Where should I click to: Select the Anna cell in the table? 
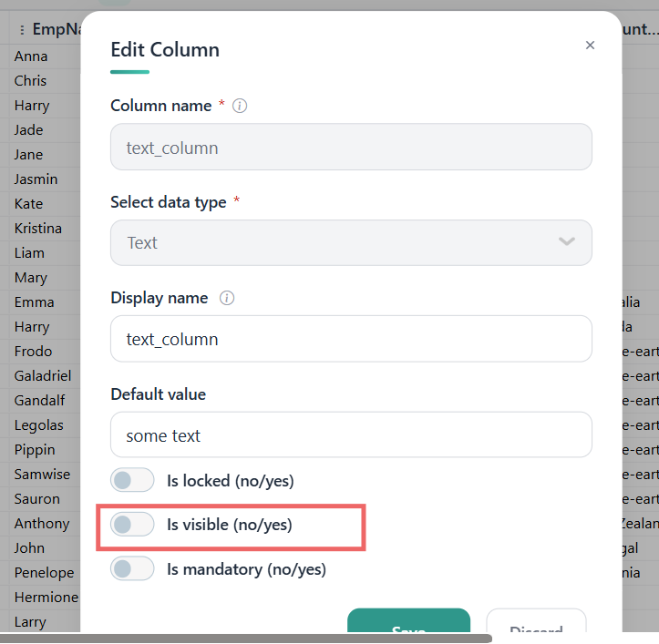tap(31, 56)
